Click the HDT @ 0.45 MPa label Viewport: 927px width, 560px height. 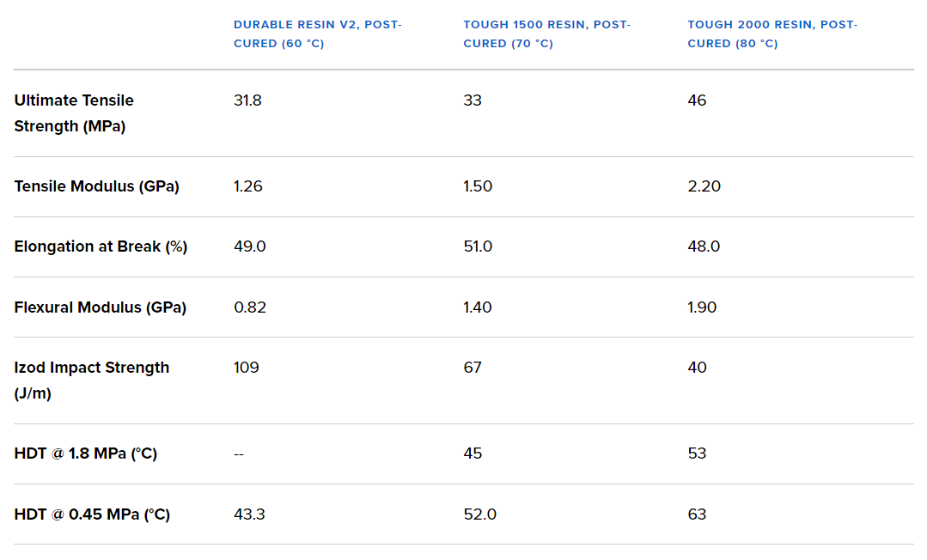pyautogui.click(x=92, y=514)
